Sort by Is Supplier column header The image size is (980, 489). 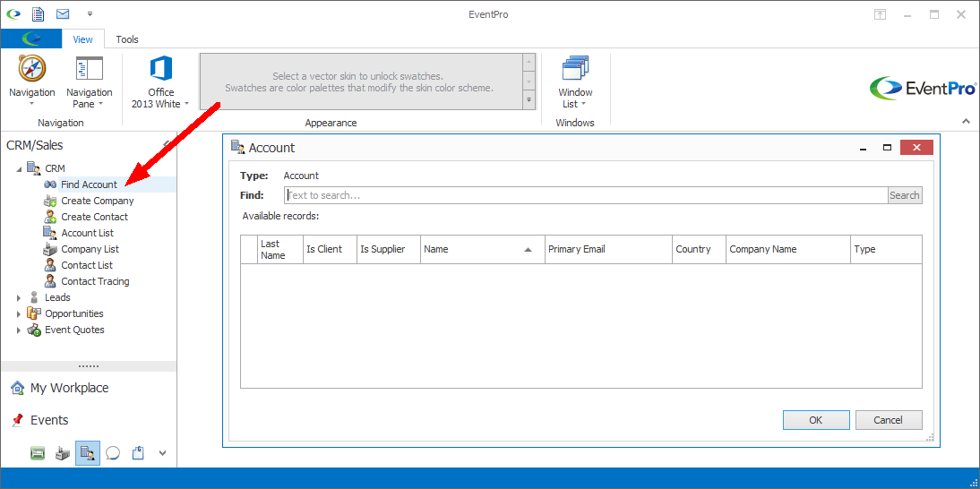tap(389, 249)
